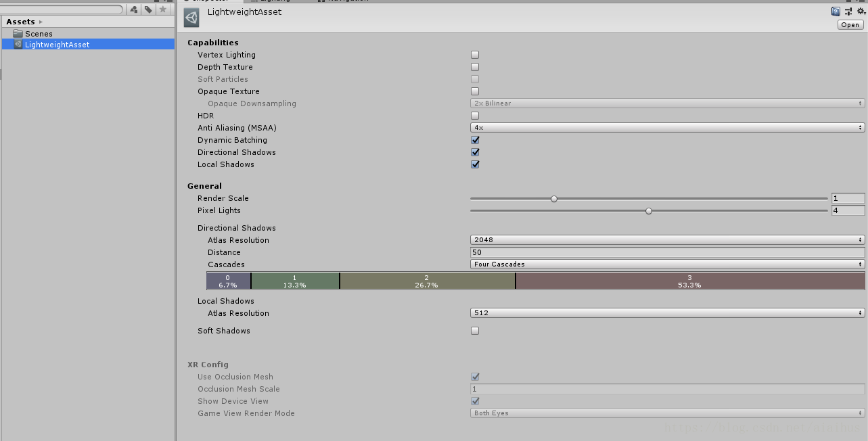Select cascade segment 3 at 53.3%
This screenshot has height=441, width=868.
[690, 281]
